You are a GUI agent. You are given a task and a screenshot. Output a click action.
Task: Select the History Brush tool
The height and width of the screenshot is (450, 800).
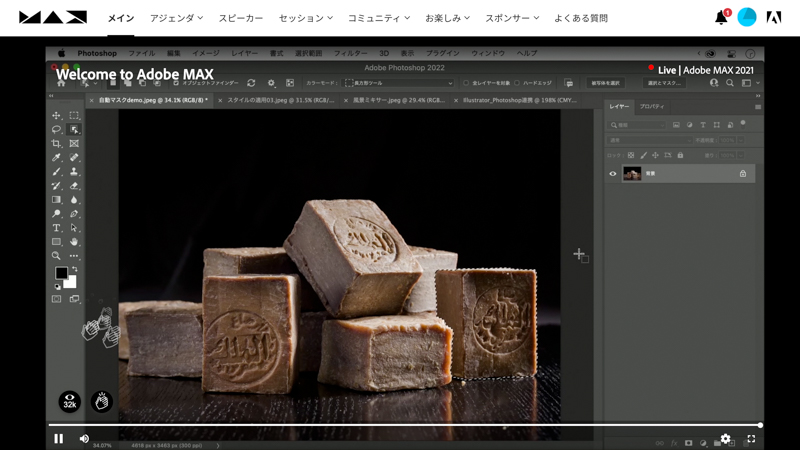[x=56, y=186]
